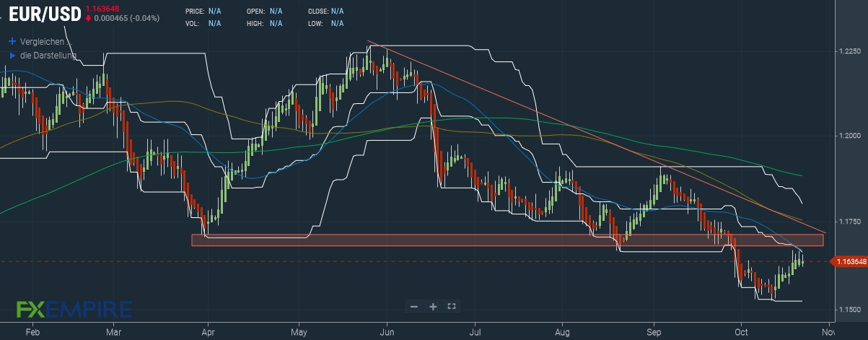Click the HIGH N/A value
The width and height of the screenshot is (868, 340).
click(276, 23)
